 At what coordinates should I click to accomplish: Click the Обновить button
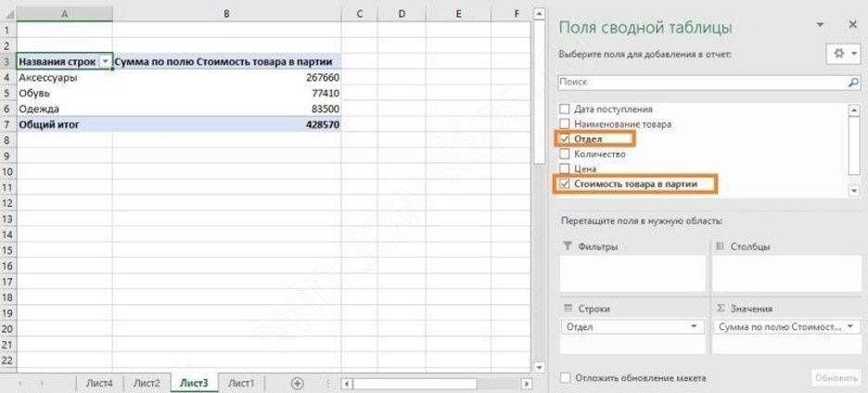836,378
